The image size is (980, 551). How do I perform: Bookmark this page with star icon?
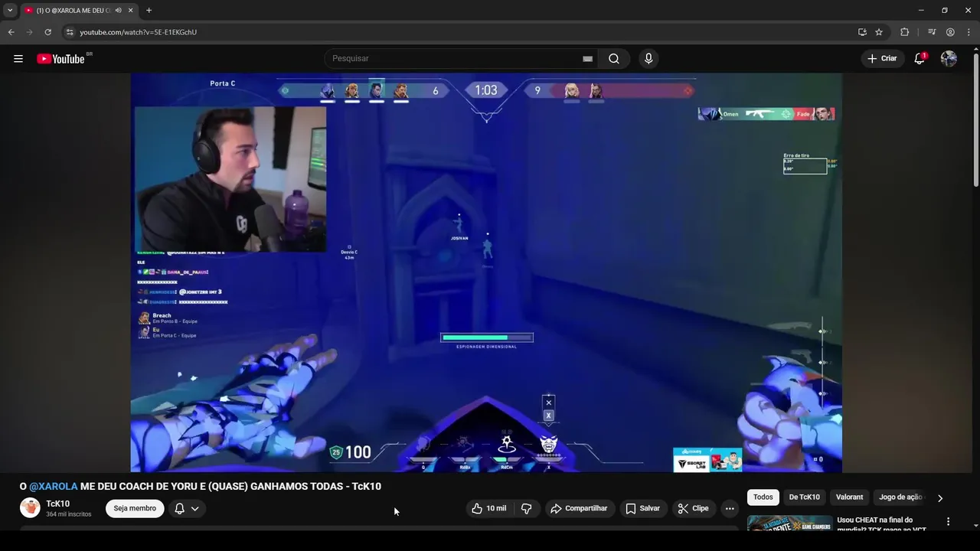click(879, 32)
